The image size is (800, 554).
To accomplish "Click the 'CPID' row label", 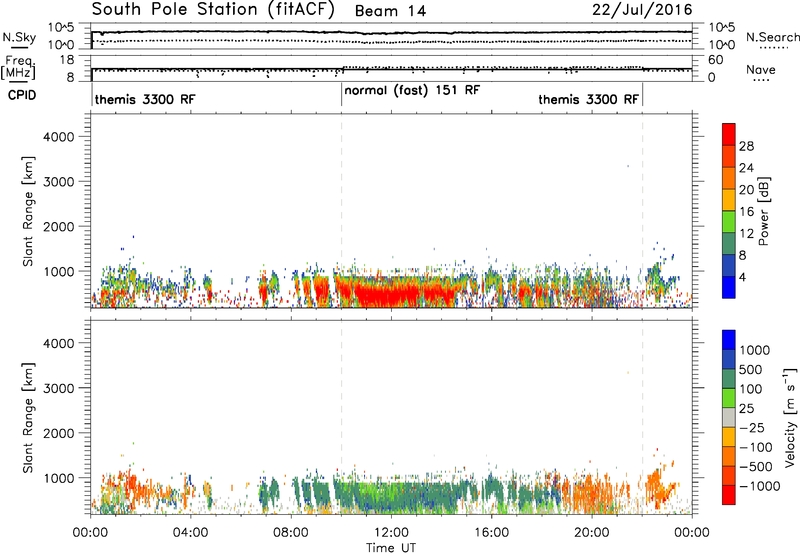I will (x=22, y=95).
